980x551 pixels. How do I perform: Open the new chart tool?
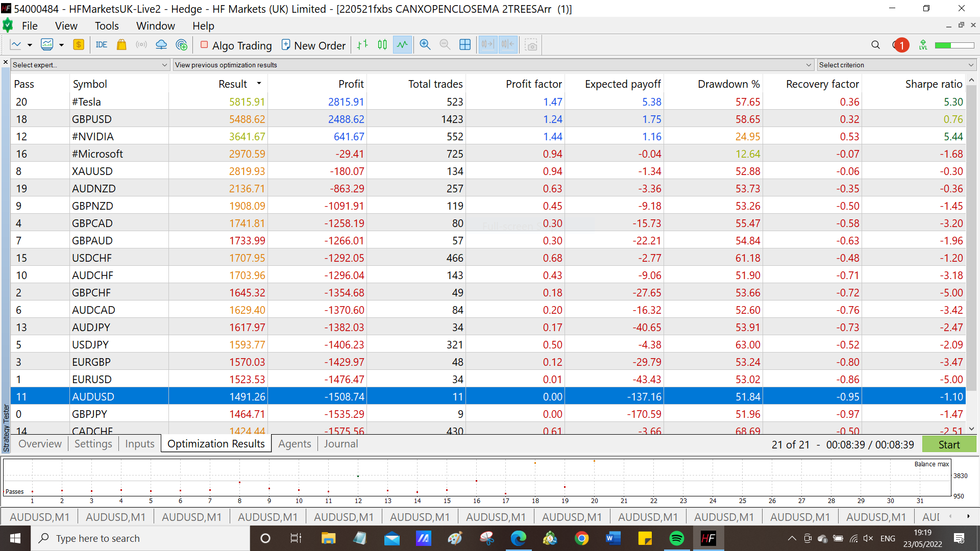click(16, 45)
